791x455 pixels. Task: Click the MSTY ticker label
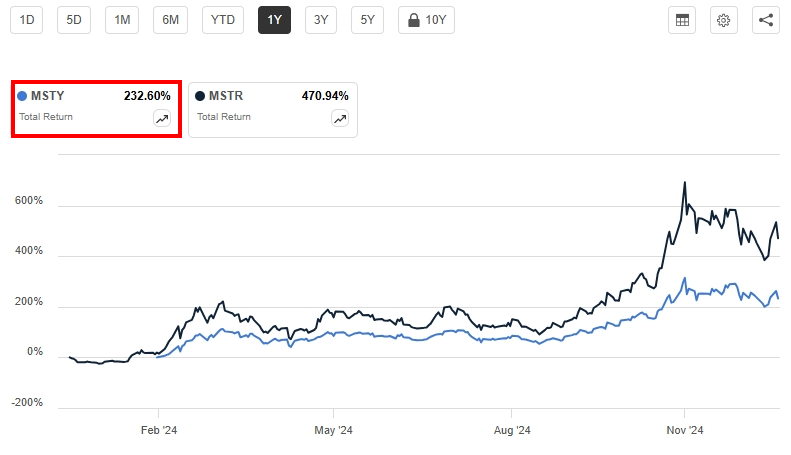pos(47,96)
